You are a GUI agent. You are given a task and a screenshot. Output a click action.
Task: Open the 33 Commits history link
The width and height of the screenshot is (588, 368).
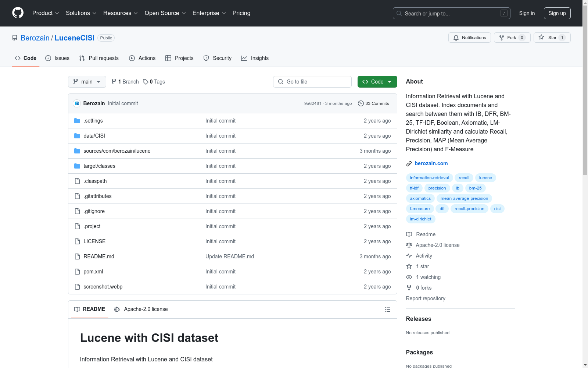[x=373, y=103]
